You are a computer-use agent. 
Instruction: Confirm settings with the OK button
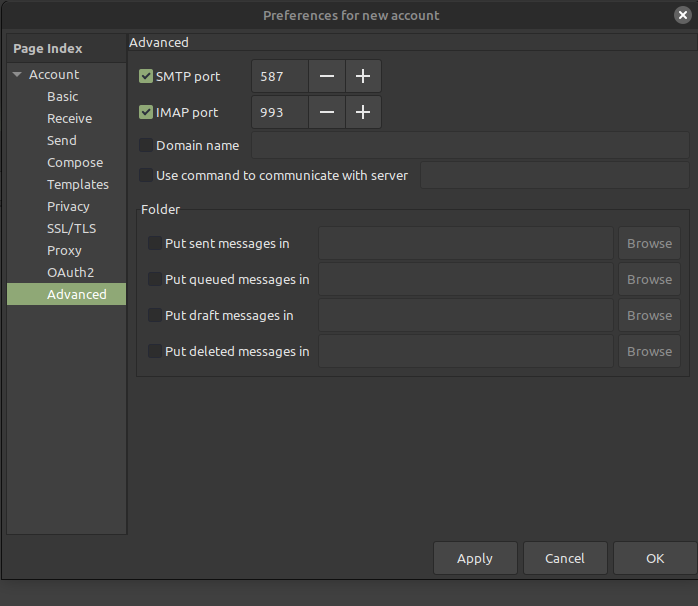[655, 558]
